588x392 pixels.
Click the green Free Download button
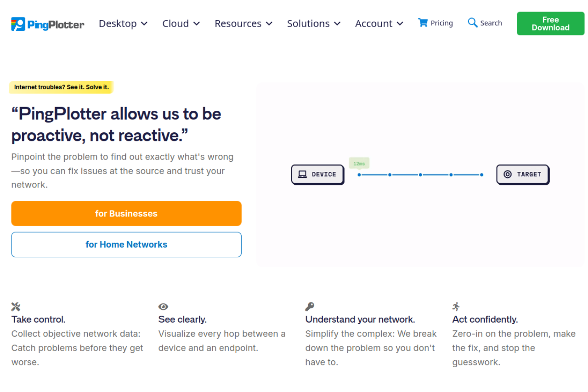coord(550,23)
